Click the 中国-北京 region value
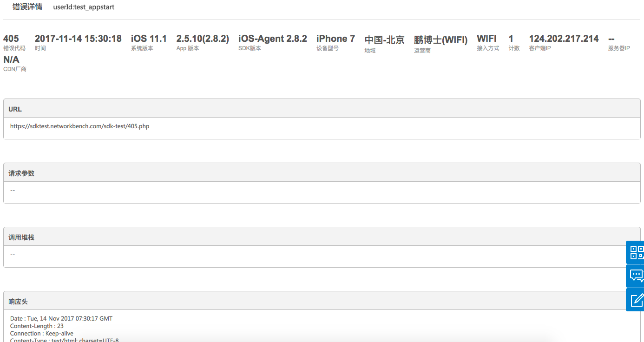This screenshot has width=644, height=342. click(384, 40)
